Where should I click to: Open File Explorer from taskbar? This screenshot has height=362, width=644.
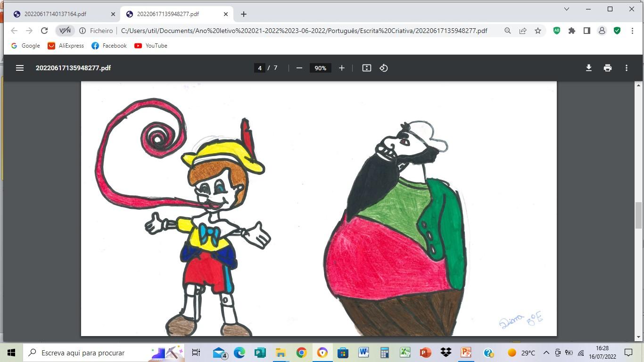[x=281, y=353]
